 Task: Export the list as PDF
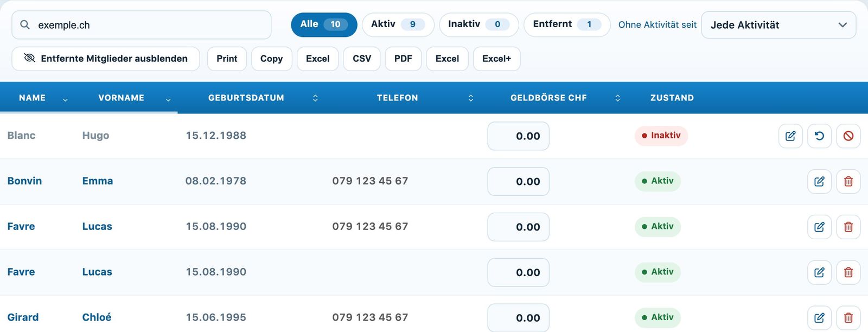point(403,59)
